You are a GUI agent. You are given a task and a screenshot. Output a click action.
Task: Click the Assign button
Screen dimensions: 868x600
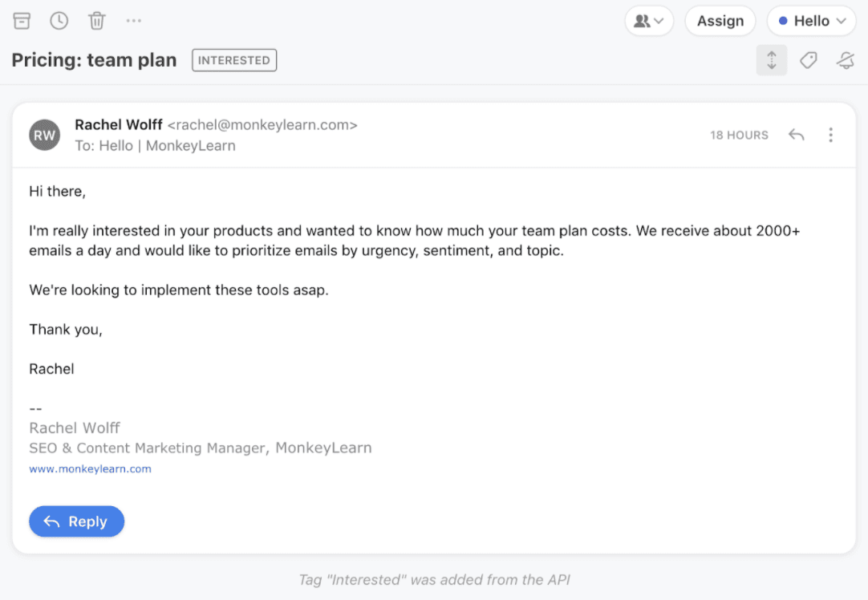pos(720,21)
